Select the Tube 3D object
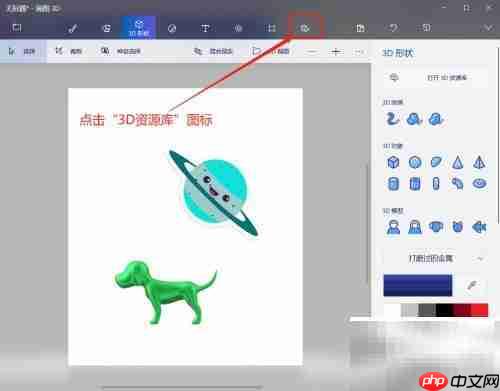The width and height of the screenshot is (500, 391). pyautogui.click(x=415, y=184)
